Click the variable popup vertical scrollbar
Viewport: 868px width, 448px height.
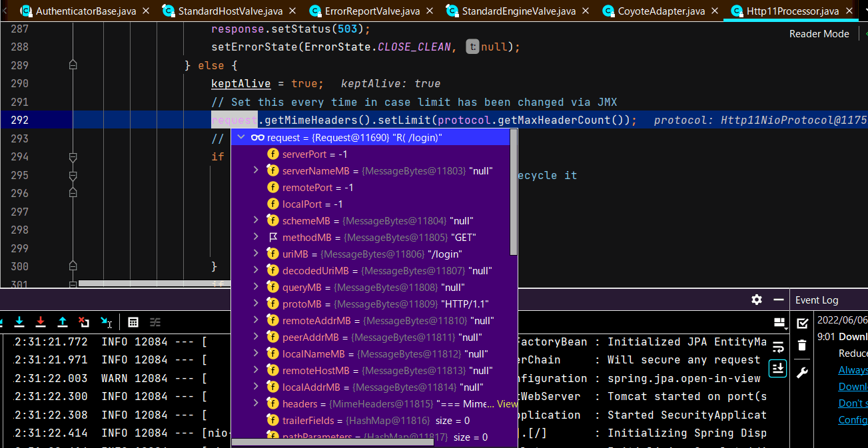(x=514, y=192)
